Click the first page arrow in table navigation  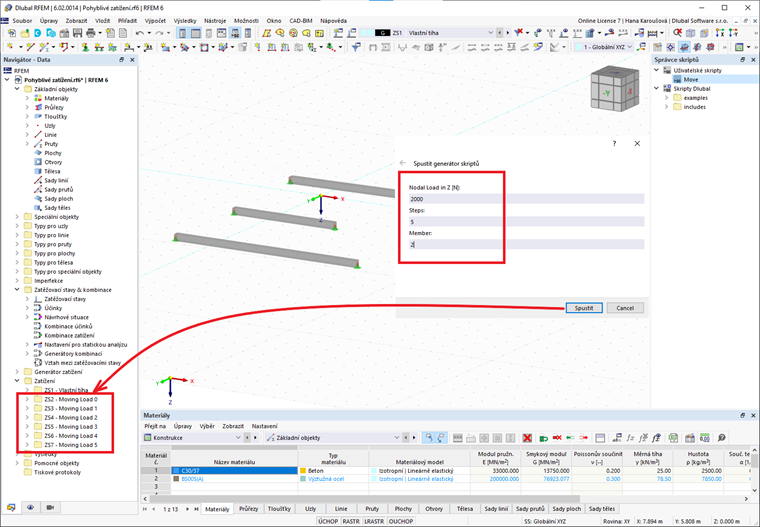pos(145,509)
